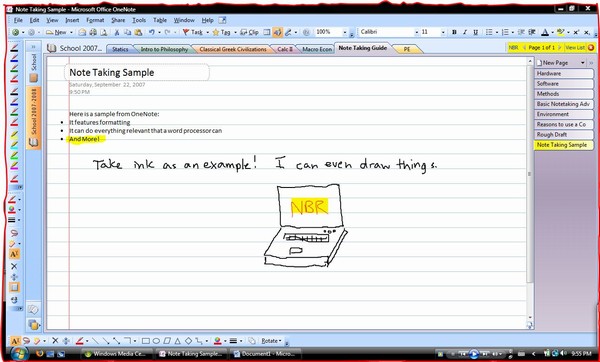Click the Oval shape tool
The image size is (600, 362).
coord(156,341)
